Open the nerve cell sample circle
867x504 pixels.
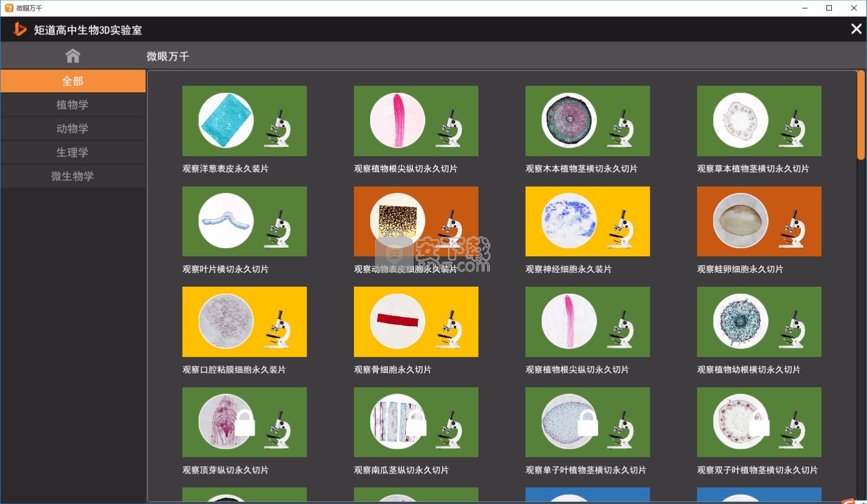point(569,221)
